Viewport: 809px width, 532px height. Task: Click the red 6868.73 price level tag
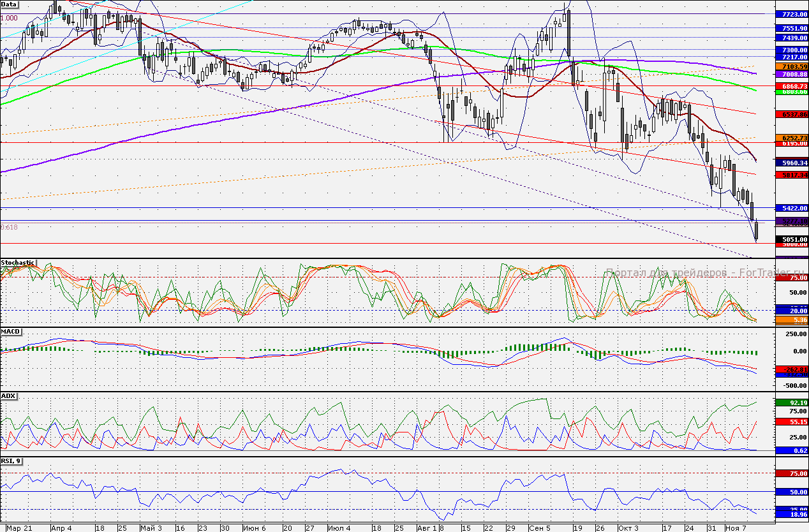790,85
